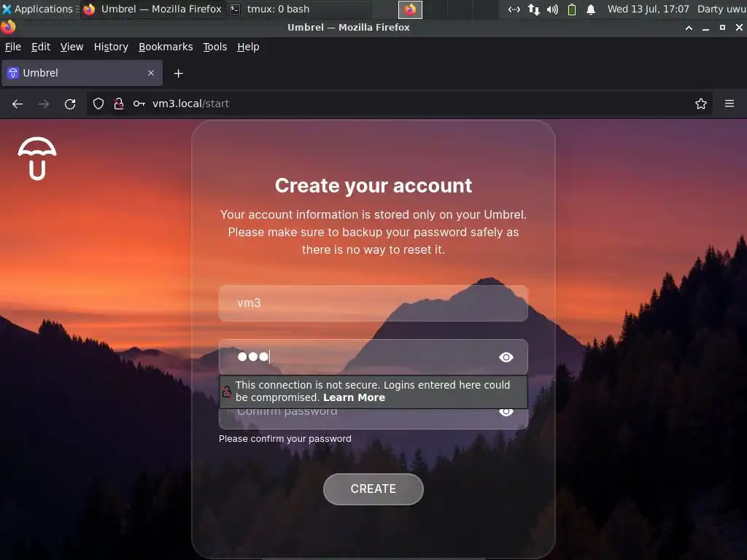Click the Create your account heading

click(x=373, y=186)
